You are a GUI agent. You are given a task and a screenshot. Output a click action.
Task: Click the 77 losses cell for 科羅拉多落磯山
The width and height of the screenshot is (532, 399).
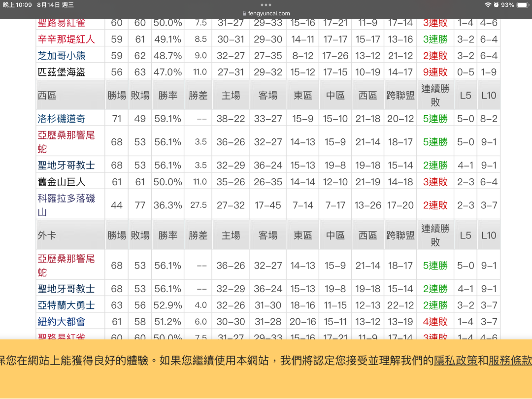click(x=140, y=205)
